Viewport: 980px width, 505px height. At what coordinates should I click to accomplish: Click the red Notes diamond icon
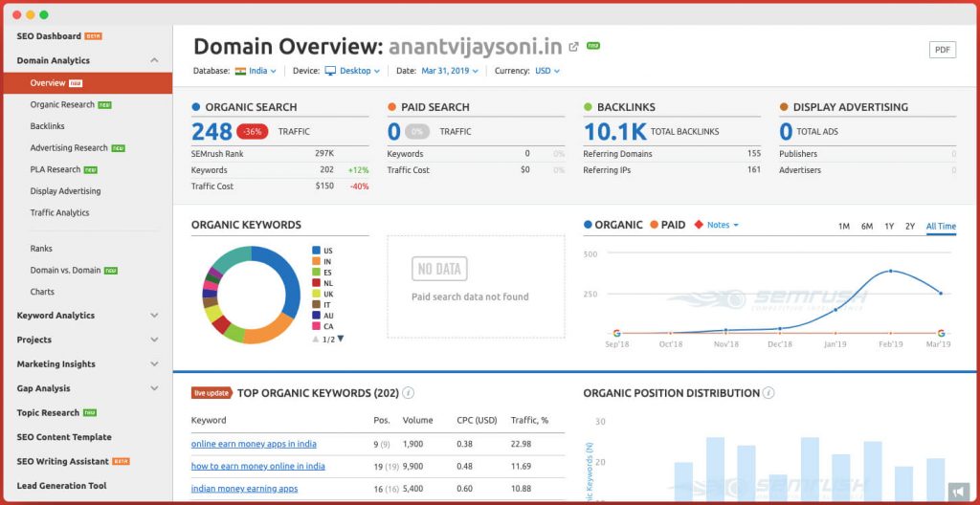[x=699, y=225]
